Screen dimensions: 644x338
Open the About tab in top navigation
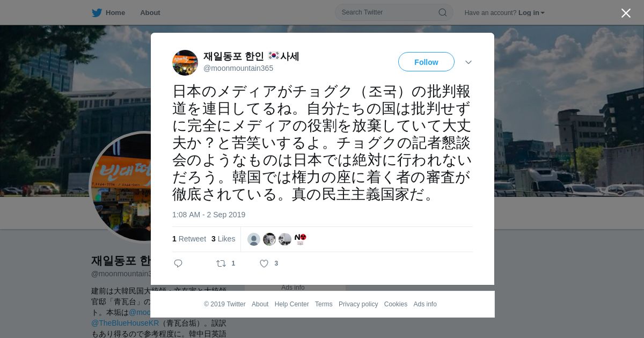[150, 13]
